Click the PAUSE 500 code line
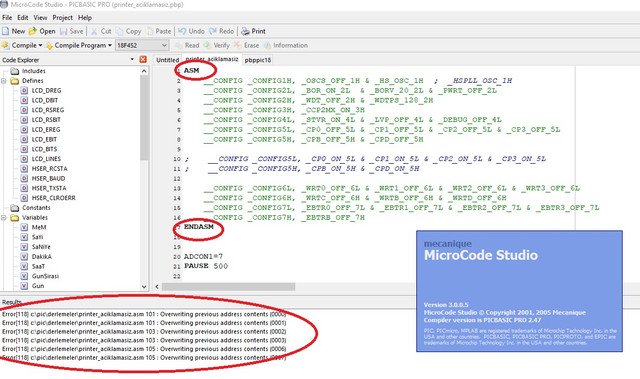 click(x=206, y=266)
